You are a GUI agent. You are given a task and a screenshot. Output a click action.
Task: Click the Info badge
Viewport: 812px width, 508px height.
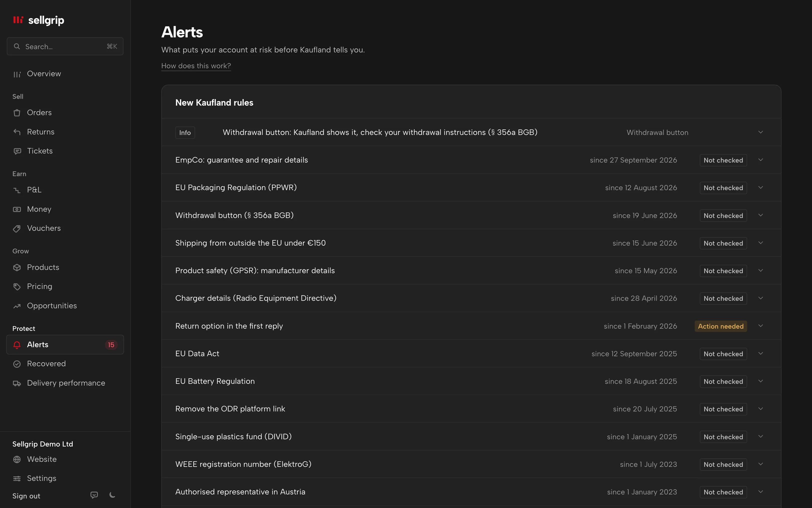coord(185,133)
